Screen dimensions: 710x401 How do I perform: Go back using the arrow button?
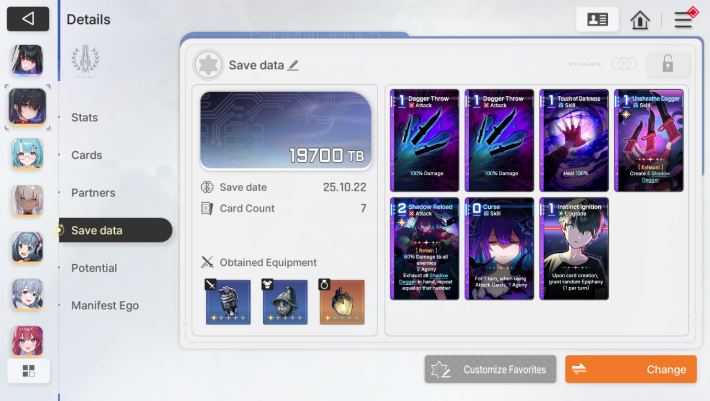(28, 19)
